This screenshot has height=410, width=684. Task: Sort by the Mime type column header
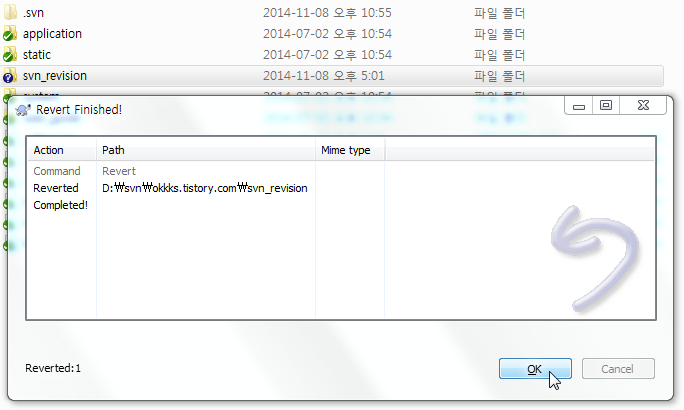point(350,150)
